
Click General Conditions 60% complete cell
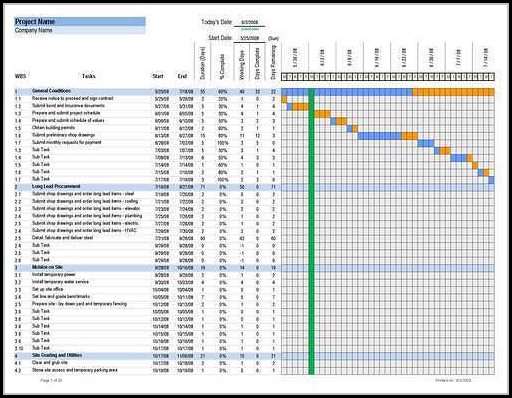point(223,92)
